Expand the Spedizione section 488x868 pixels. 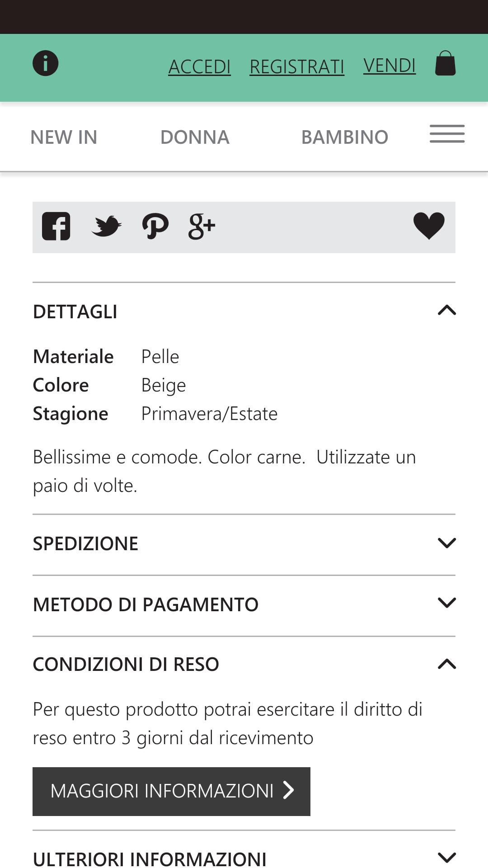447,542
